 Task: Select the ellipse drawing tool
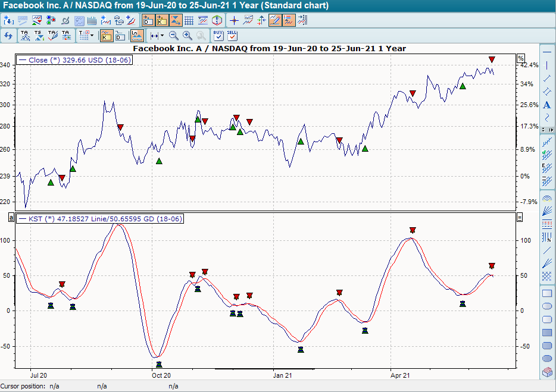pos(546,306)
